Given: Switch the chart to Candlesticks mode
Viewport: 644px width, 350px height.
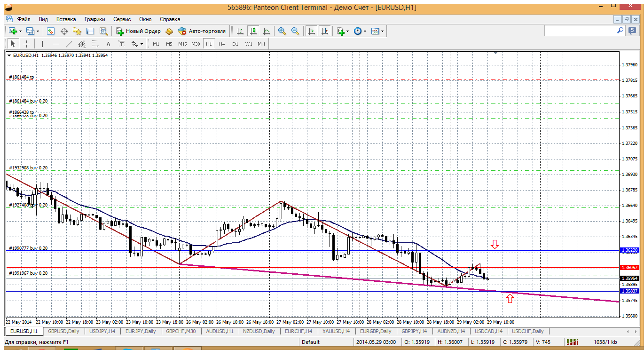Looking at the screenshot, I should (253, 31).
